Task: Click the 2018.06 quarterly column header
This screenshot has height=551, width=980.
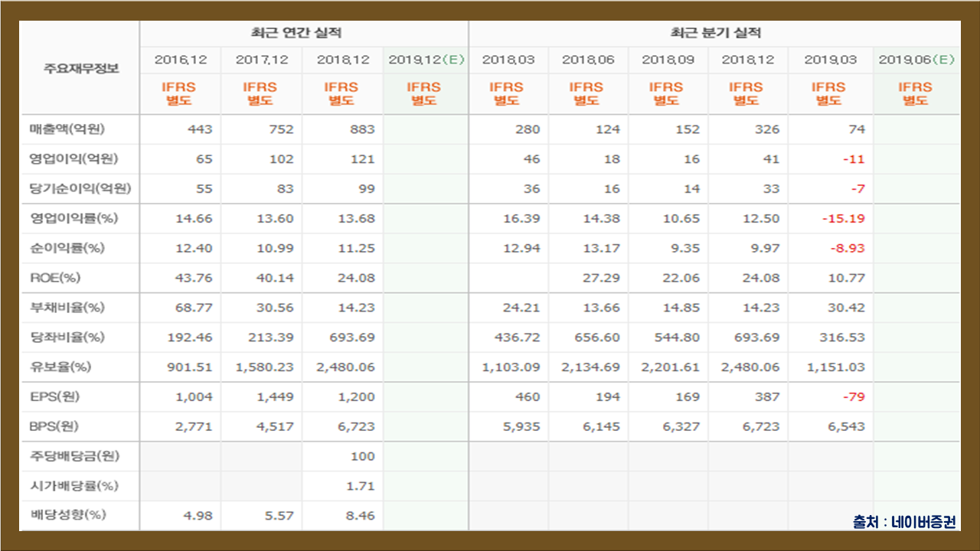Action: pyautogui.click(x=588, y=60)
